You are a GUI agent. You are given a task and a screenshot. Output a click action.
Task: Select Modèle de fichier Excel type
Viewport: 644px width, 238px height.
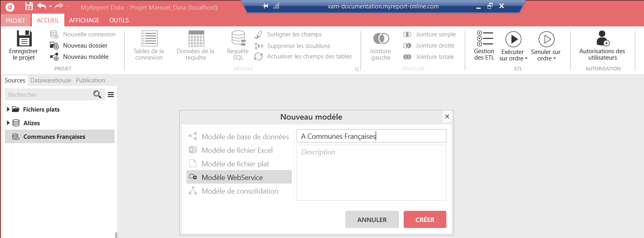(x=237, y=150)
